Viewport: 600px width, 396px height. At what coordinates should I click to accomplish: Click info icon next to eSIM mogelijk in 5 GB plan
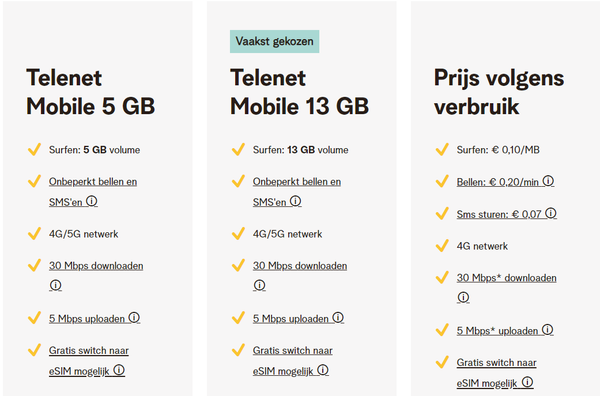click(119, 370)
